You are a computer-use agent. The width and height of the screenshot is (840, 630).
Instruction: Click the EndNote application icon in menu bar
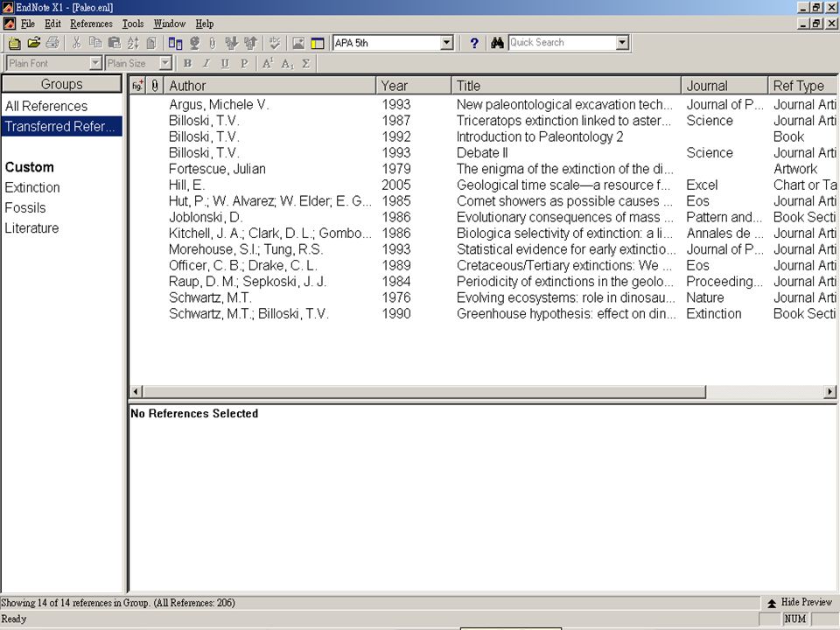[x=9, y=24]
